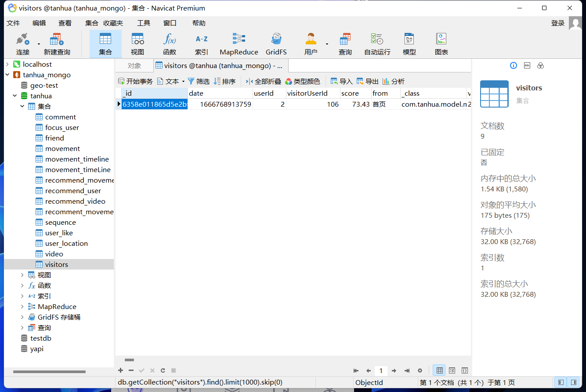Open the 连接 (Connection) toolbar icon
The image size is (586, 392).
click(23, 44)
